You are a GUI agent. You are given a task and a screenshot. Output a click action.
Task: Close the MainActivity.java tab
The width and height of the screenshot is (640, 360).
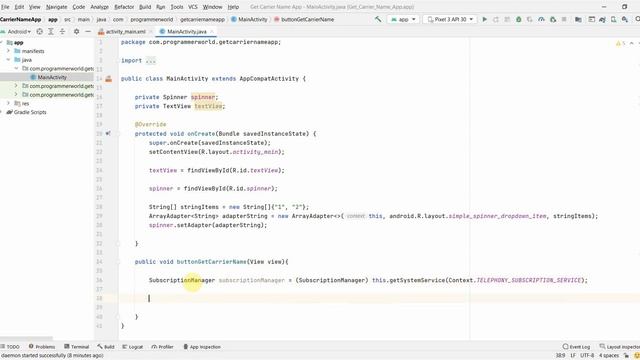pyautogui.click(x=212, y=31)
